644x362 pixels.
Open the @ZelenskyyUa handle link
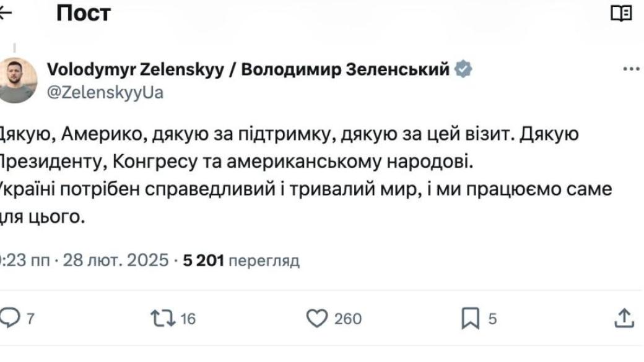coord(105,92)
